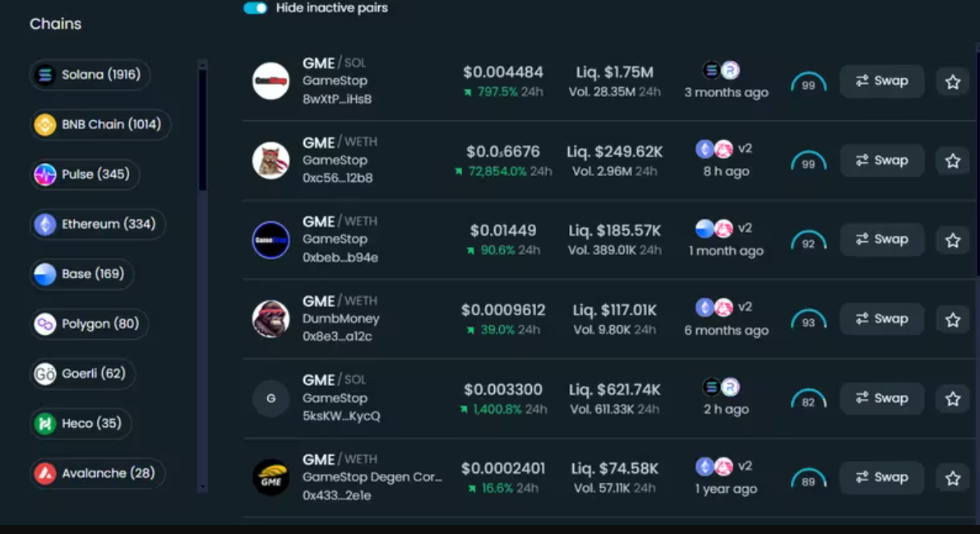Click the DumbMoney ape avatar icon
The image size is (980, 534).
[270, 319]
